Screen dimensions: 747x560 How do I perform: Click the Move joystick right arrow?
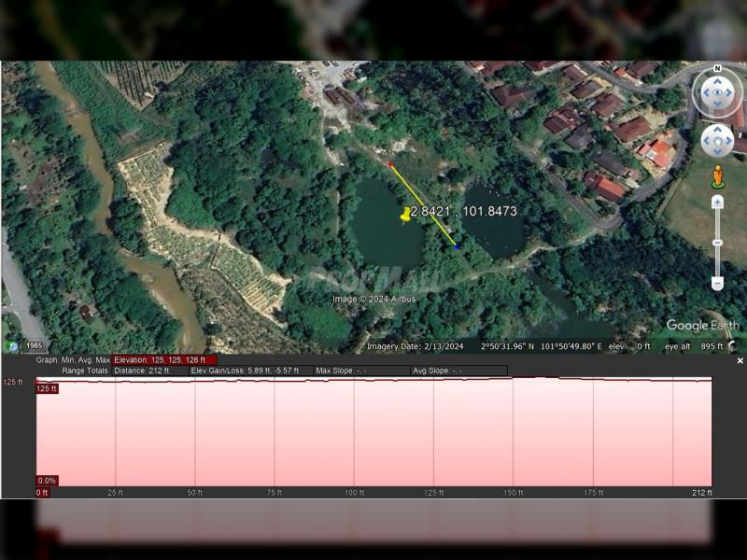point(730,141)
